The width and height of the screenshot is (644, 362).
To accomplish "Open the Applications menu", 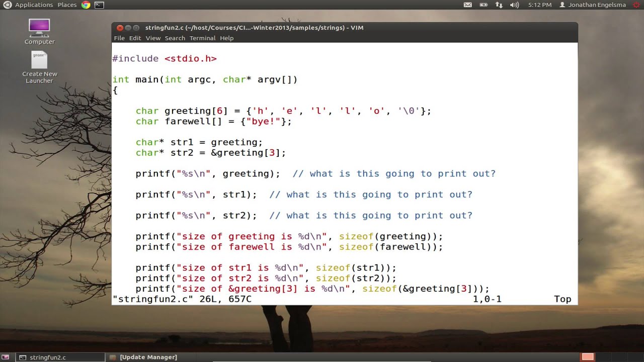I will pos(34,5).
